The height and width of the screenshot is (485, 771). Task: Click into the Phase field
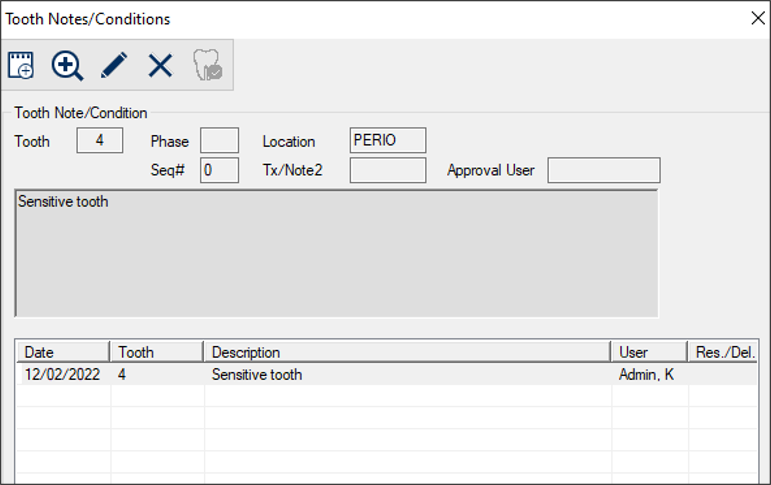(219, 141)
